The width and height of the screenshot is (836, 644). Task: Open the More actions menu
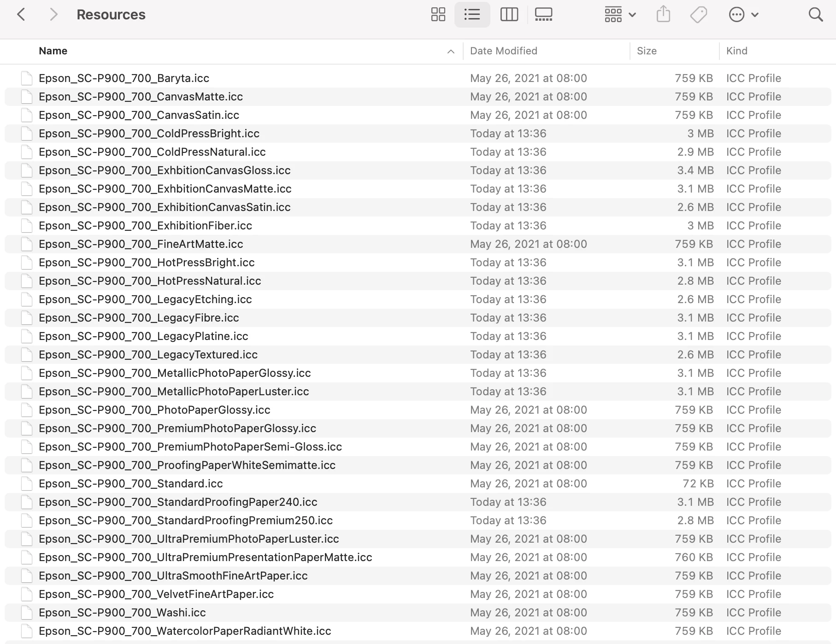point(743,15)
